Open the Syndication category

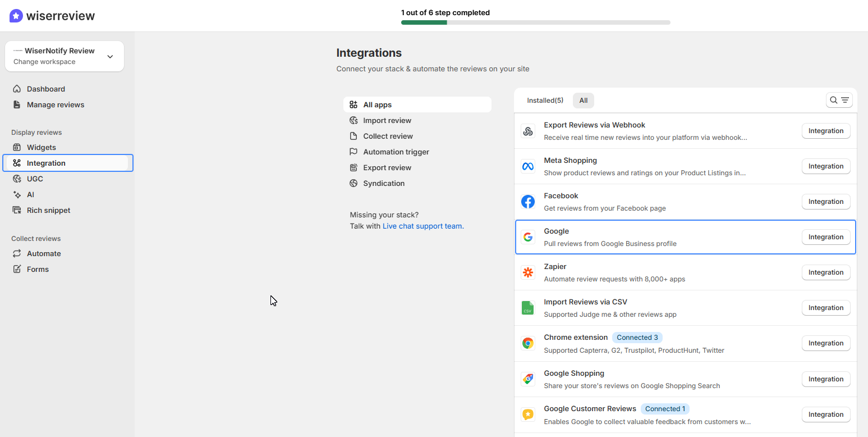(x=384, y=183)
